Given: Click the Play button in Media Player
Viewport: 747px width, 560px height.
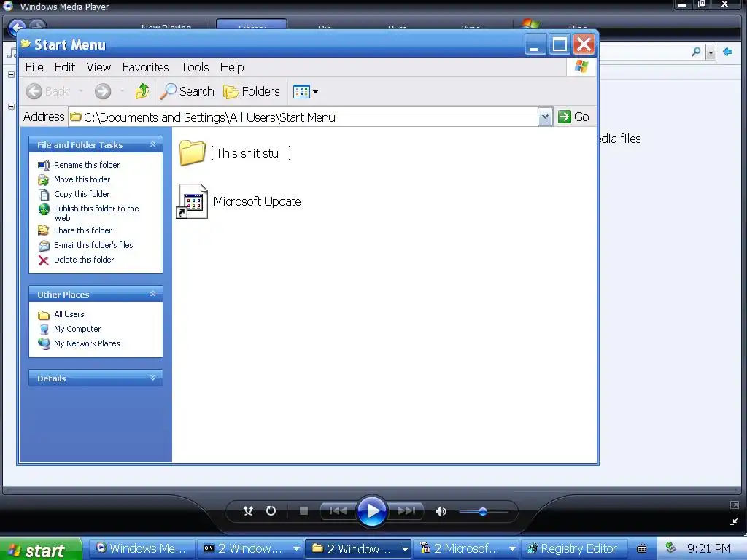Looking at the screenshot, I should 371,511.
